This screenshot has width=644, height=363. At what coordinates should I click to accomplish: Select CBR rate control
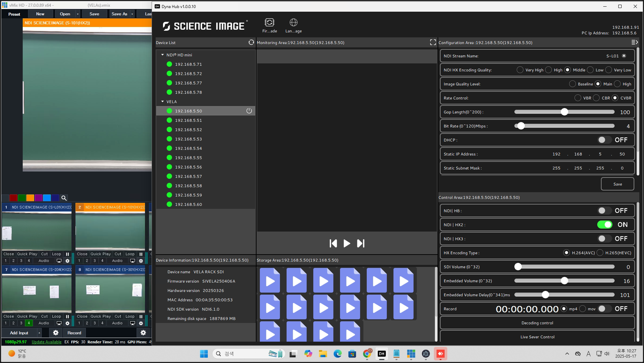click(596, 98)
